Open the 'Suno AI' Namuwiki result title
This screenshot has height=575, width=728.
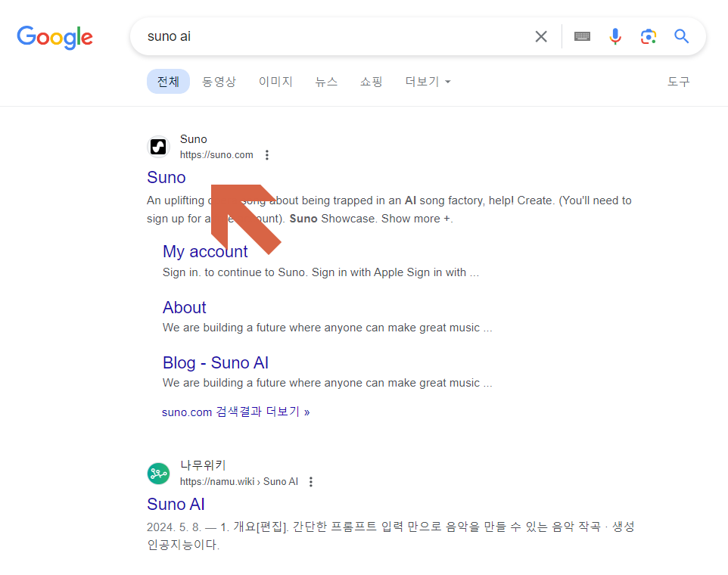click(176, 504)
